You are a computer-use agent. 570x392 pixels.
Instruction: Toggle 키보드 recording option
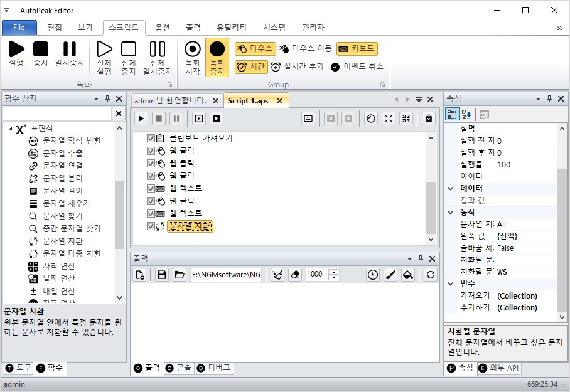(357, 49)
